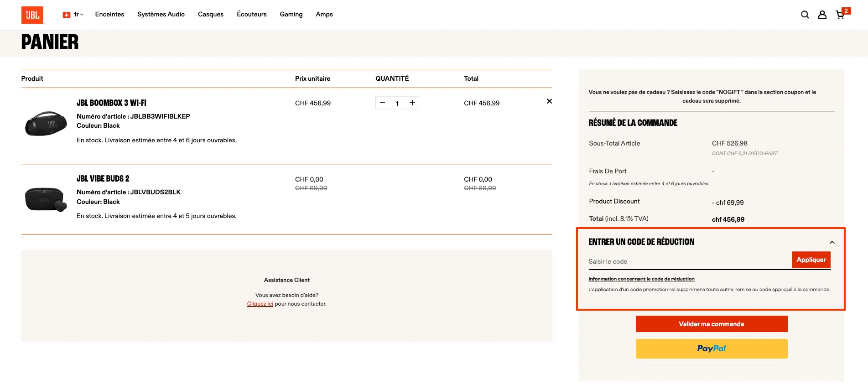Open the JBL VIBE BUDS 2 title link
The image size is (868, 385).
point(103,179)
